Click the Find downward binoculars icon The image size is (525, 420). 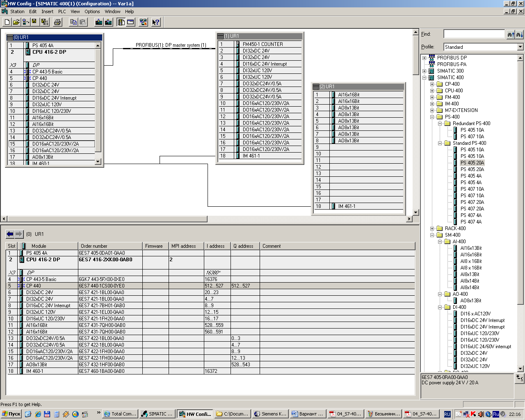(x=520, y=34)
